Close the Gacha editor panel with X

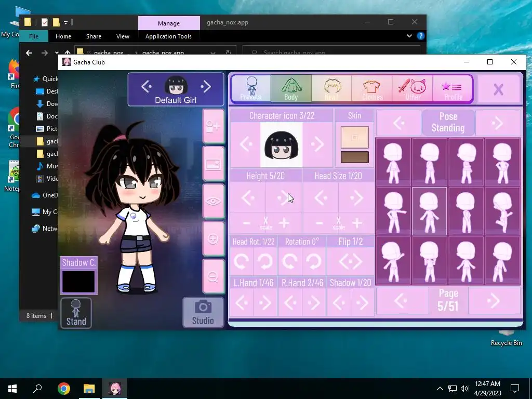(x=498, y=89)
